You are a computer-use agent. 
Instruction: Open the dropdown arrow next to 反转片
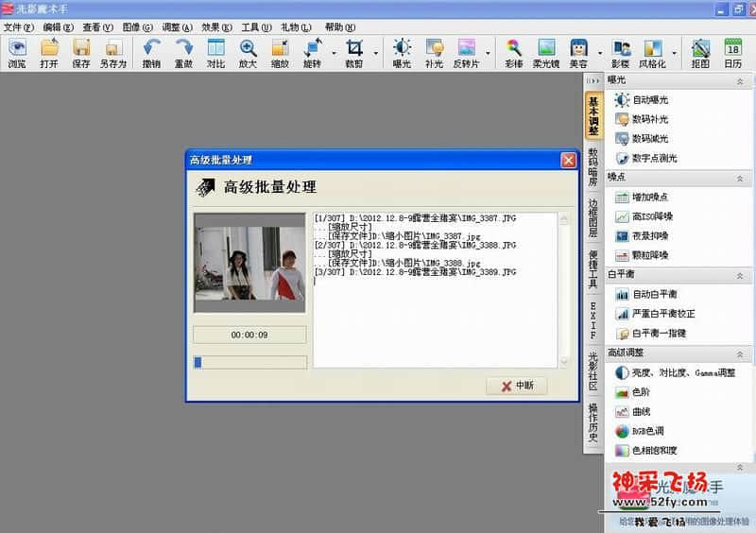[x=488, y=53]
